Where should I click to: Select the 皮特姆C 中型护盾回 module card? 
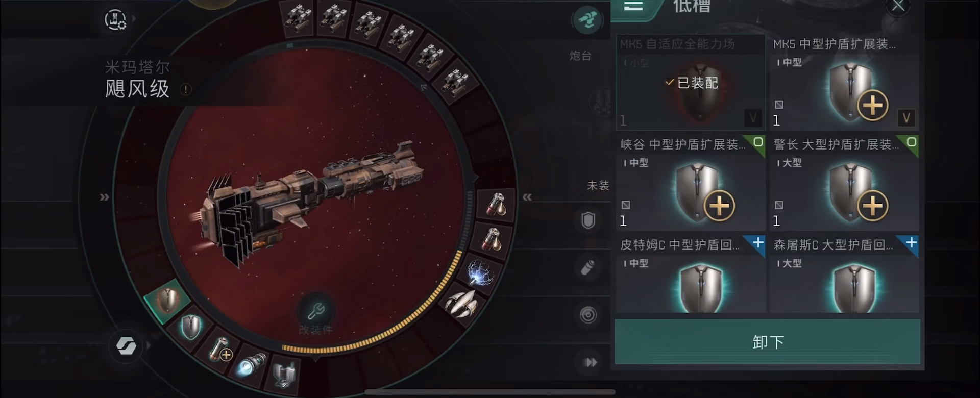click(x=690, y=275)
